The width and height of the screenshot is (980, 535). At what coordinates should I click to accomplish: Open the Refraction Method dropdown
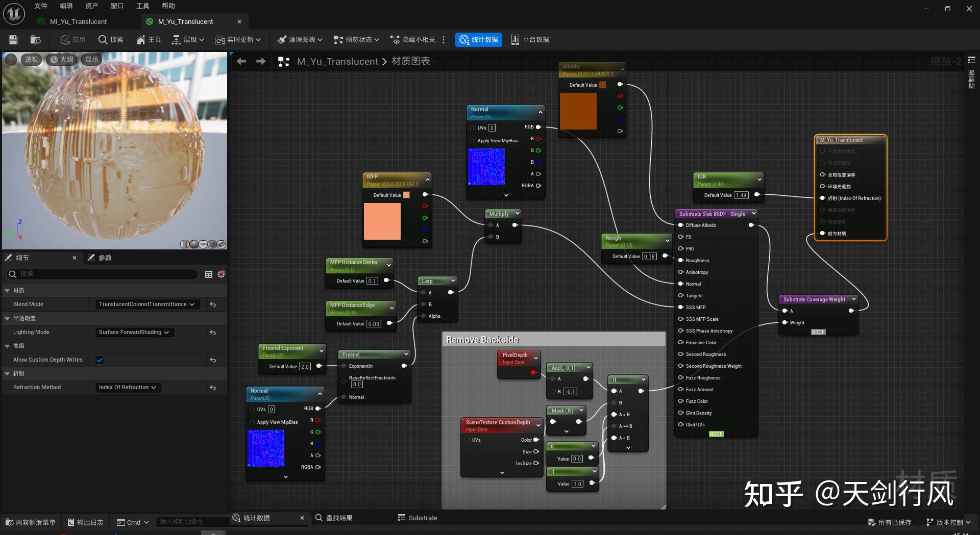click(128, 388)
